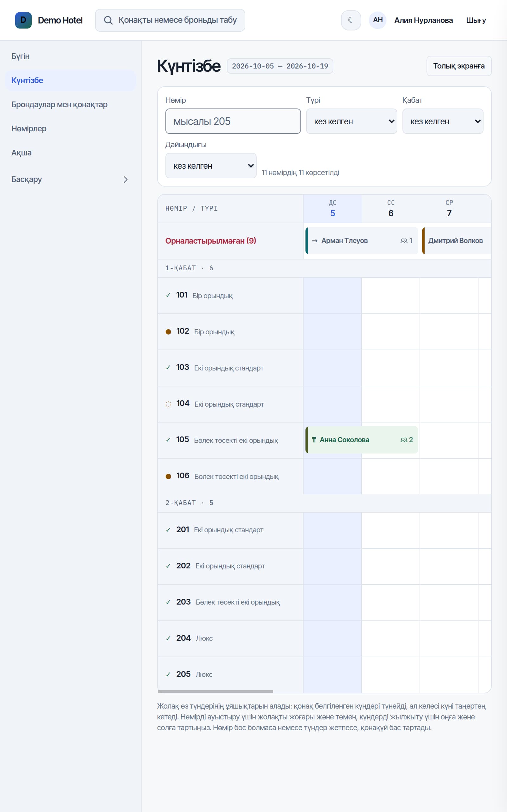Click room 101 ready checkmark icon
The height and width of the screenshot is (812, 507).
tap(168, 295)
